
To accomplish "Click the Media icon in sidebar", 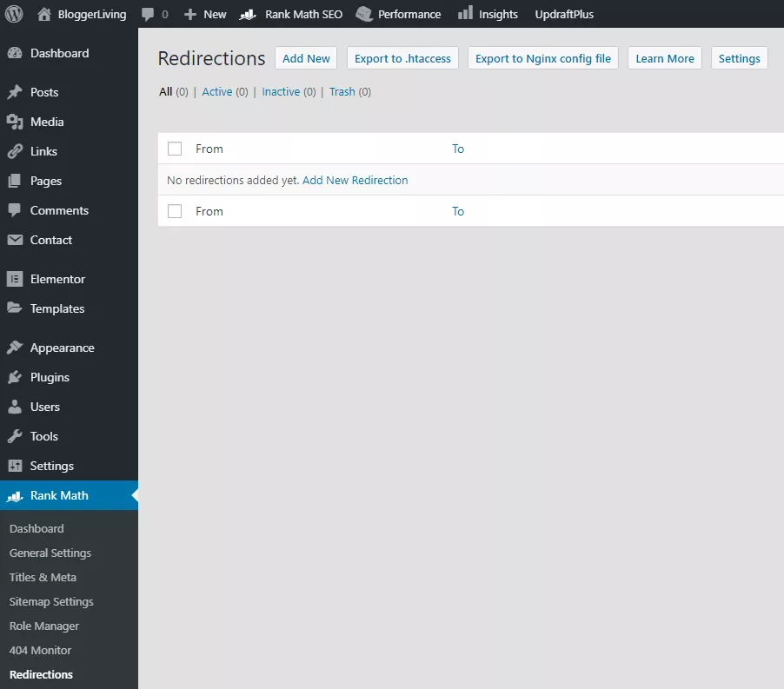I will (15, 122).
